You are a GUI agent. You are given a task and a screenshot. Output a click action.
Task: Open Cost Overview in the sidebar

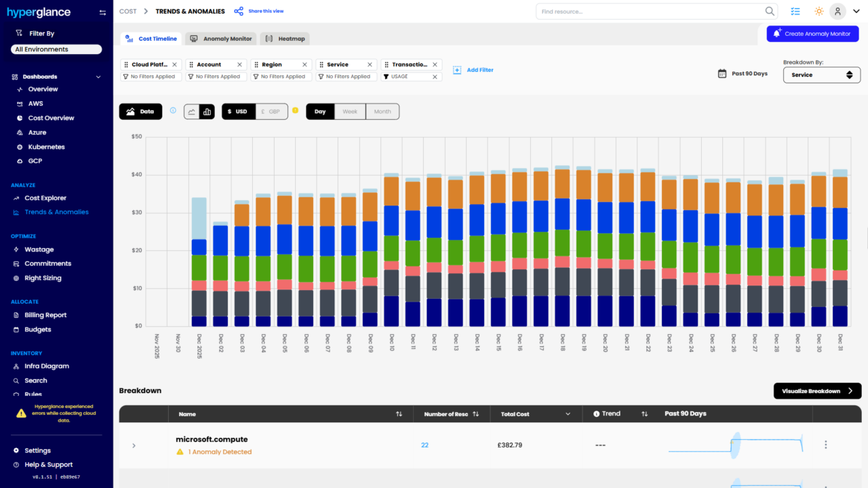[x=51, y=118]
